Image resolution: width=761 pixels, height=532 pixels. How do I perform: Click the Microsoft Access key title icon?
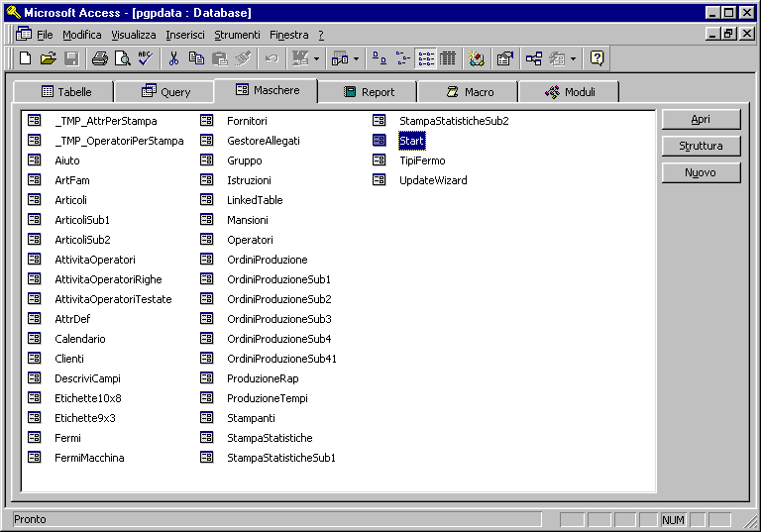tap(13, 12)
